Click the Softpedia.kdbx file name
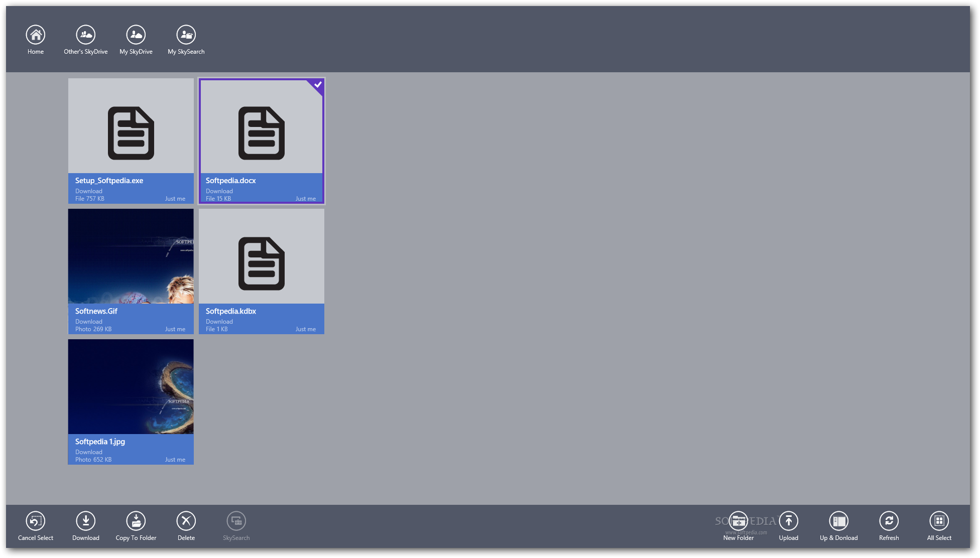 click(x=231, y=311)
